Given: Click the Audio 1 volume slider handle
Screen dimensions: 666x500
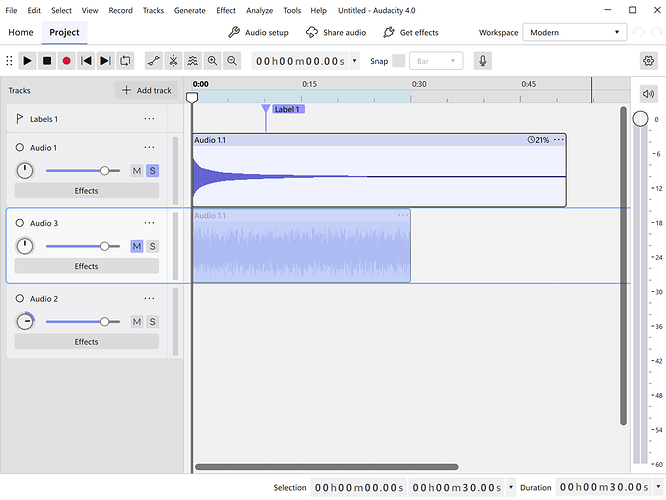Looking at the screenshot, I should 104,170.
